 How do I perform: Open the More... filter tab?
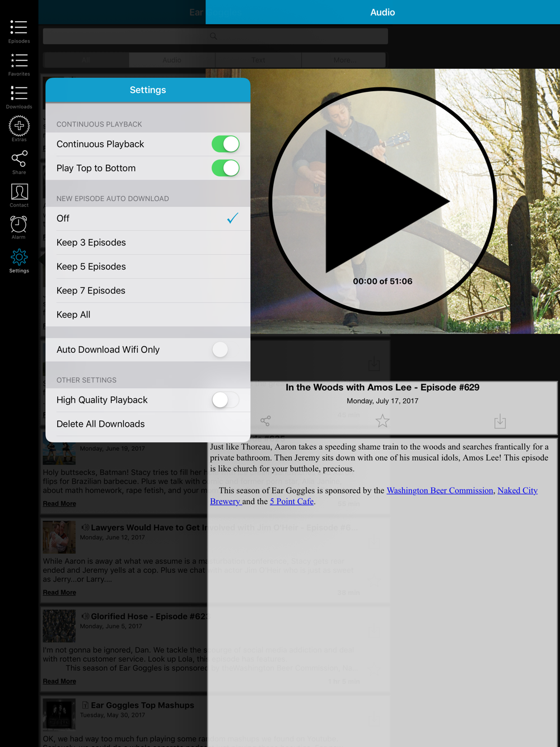(x=344, y=60)
